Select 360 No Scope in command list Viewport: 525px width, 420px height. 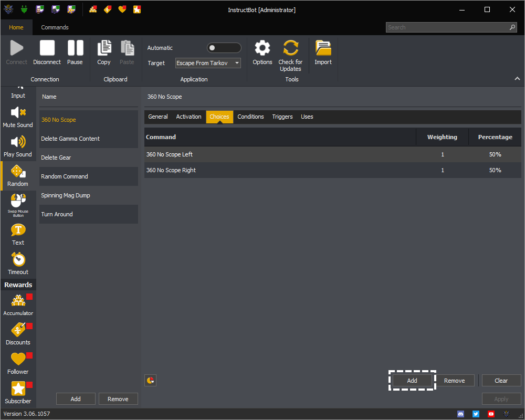tap(89, 120)
